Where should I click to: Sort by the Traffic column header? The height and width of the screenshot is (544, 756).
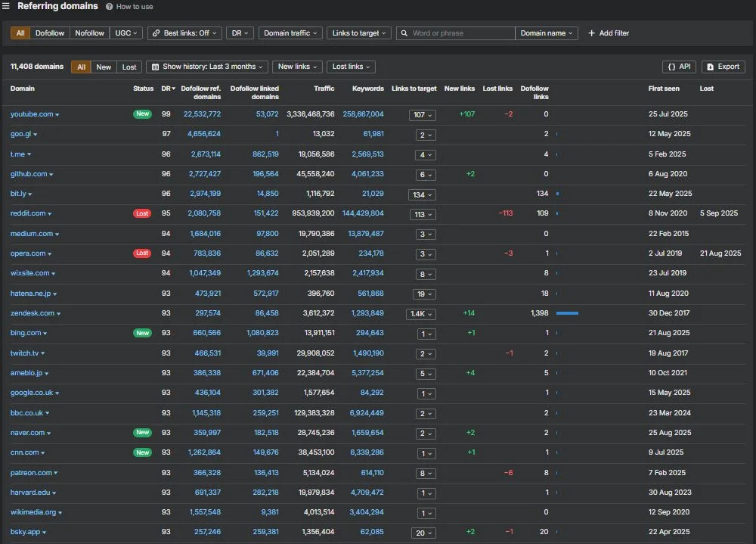coord(324,89)
